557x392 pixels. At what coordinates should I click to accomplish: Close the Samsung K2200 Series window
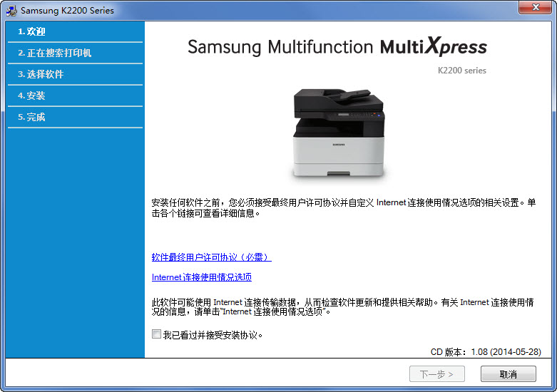coord(536,7)
